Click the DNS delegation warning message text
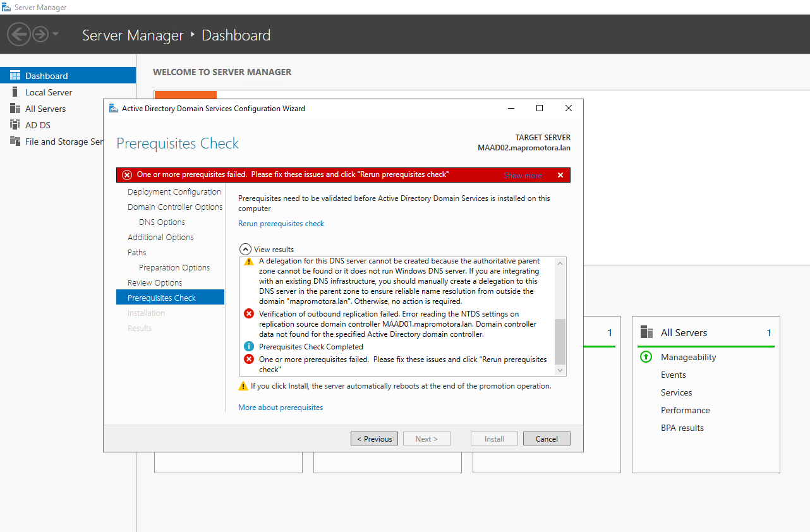 click(x=399, y=281)
